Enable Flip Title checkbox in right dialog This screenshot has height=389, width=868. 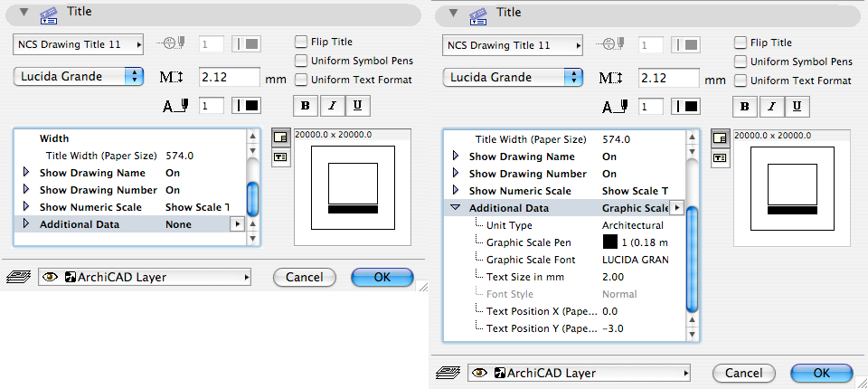741,43
